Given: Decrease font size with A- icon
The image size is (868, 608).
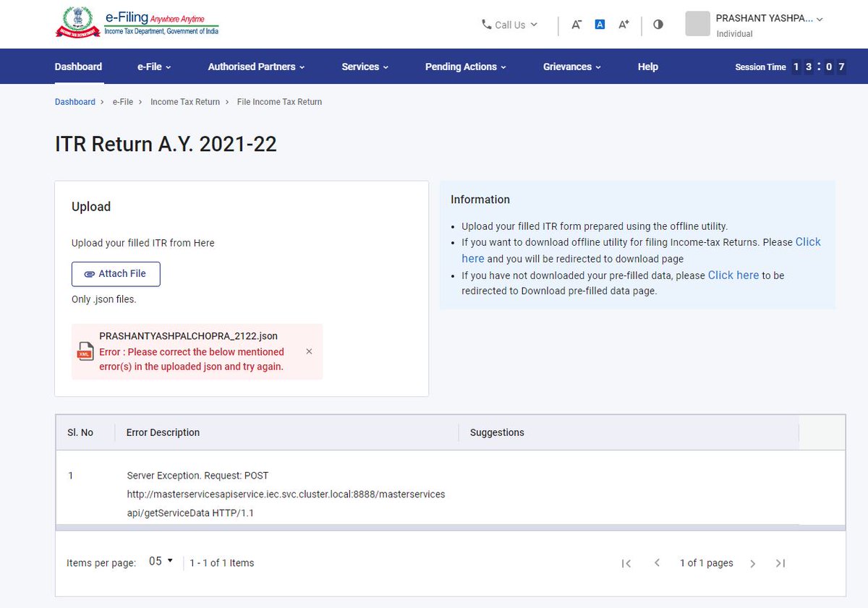Looking at the screenshot, I should coord(576,25).
